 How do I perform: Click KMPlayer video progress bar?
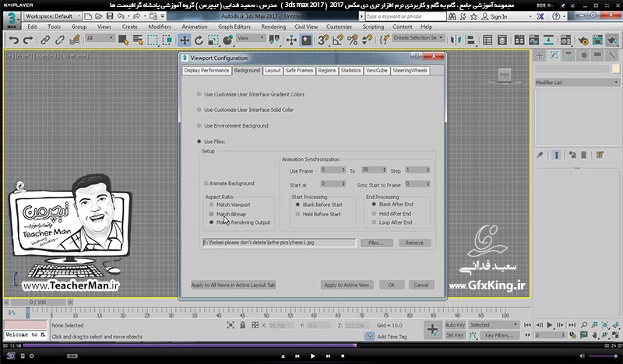(x=311, y=346)
